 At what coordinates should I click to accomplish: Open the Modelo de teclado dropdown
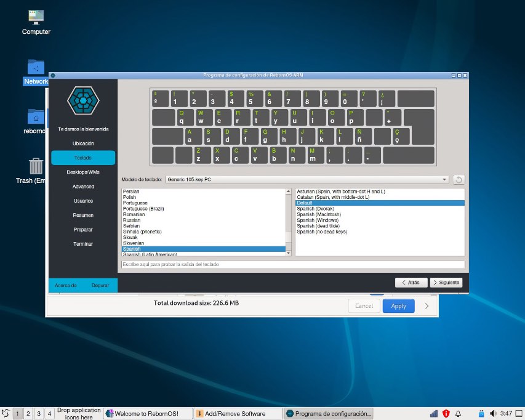(307, 180)
